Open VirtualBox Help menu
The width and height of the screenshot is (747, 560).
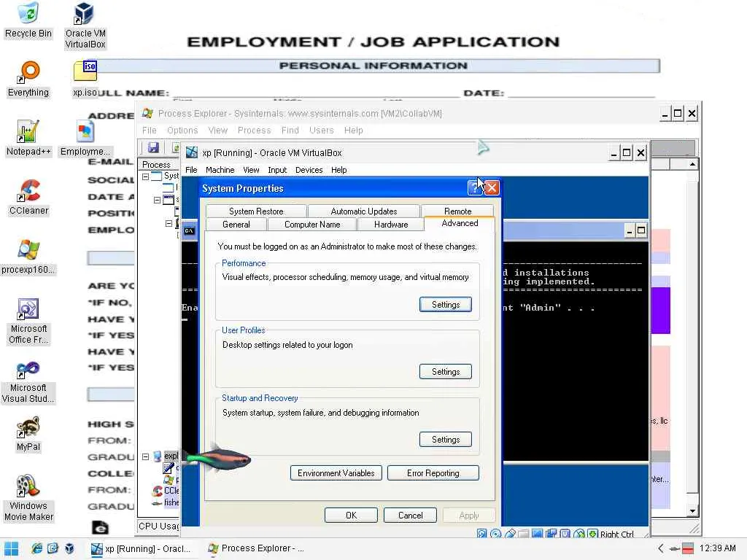[338, 170]
